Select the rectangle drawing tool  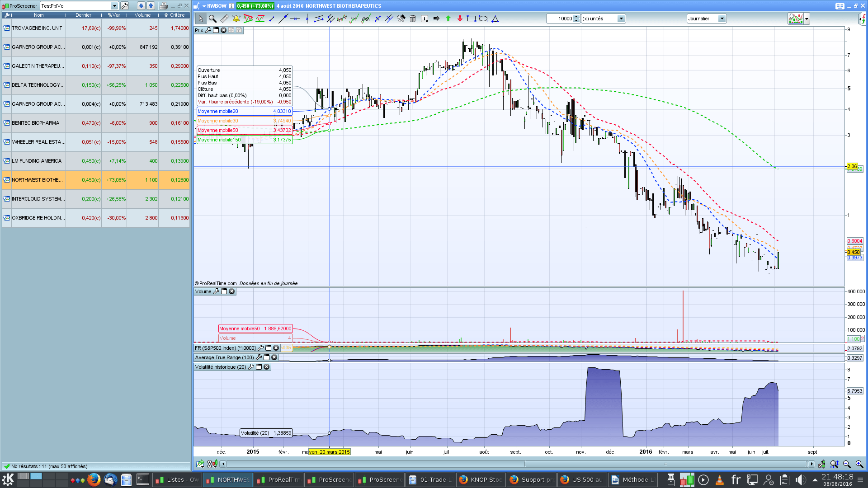472,19
